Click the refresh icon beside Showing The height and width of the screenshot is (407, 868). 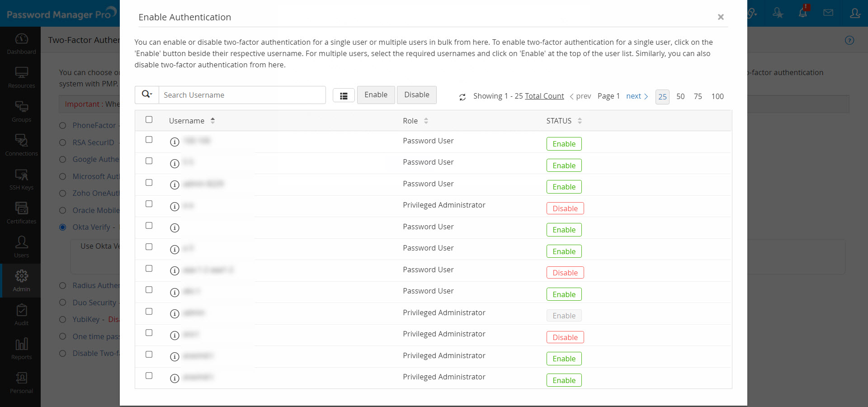click(x=462, y=97)
